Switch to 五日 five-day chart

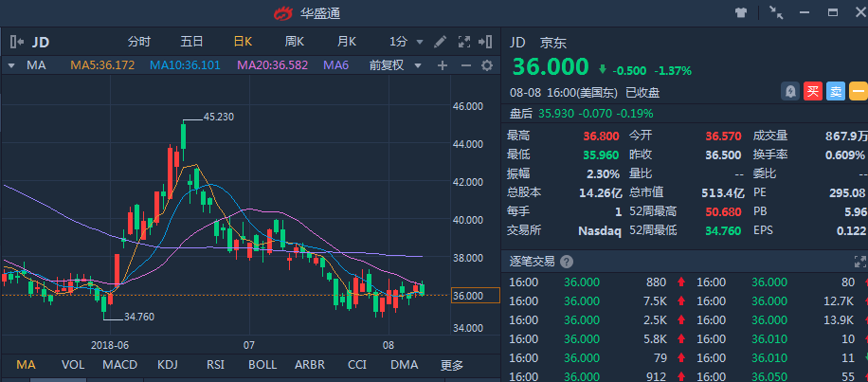pyautogui.click(x=191, y=42)
